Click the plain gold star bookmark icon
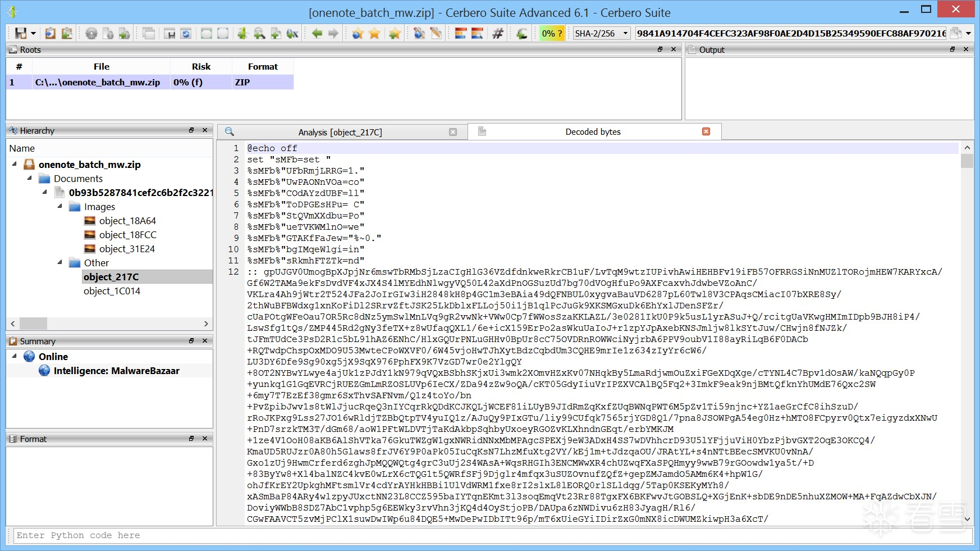Screen dimensions: 980x551 pyautogui.click(x=374, y=34)
